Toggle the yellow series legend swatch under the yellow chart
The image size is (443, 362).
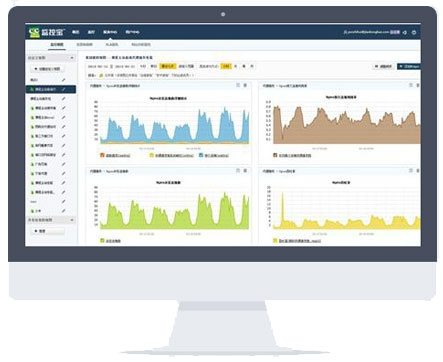(x=275, y=240)
